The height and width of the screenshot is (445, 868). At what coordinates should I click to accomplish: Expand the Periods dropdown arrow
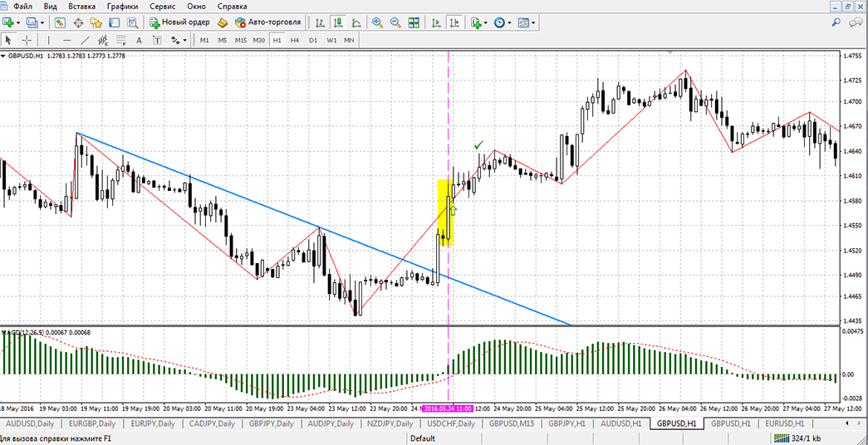click(509, 22)
